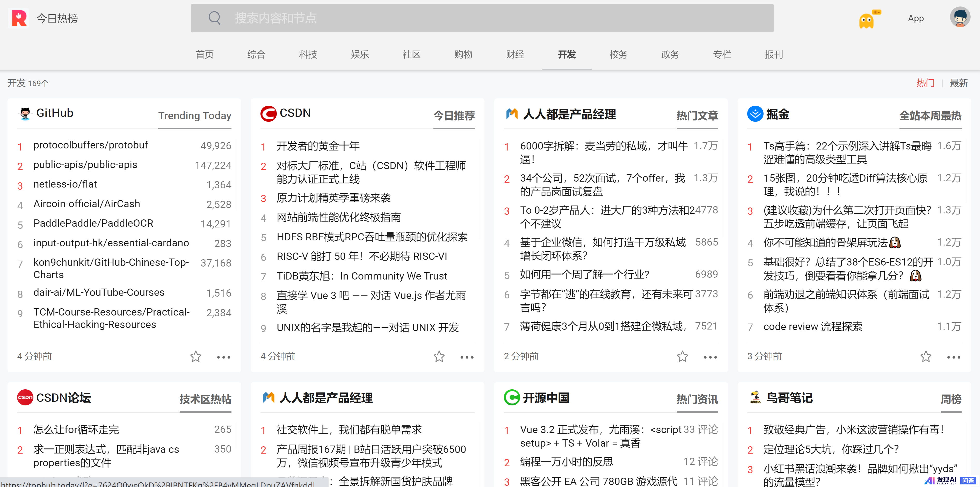980x487 pixels.
Task: Switch to 购物 tab
Action: click(x=463, y=54)
